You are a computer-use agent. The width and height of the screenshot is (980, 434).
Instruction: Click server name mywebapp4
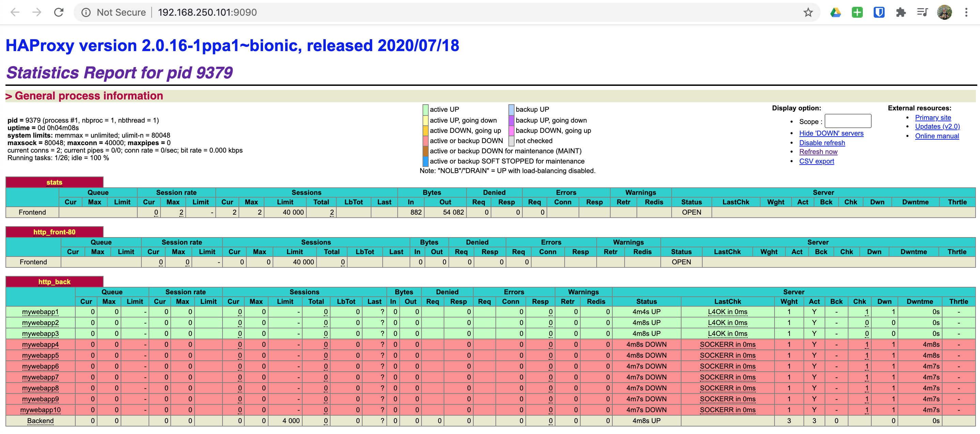coord(40,345)
